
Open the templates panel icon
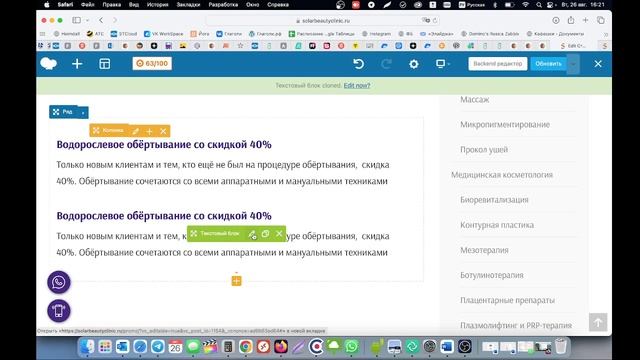(104, 64)
